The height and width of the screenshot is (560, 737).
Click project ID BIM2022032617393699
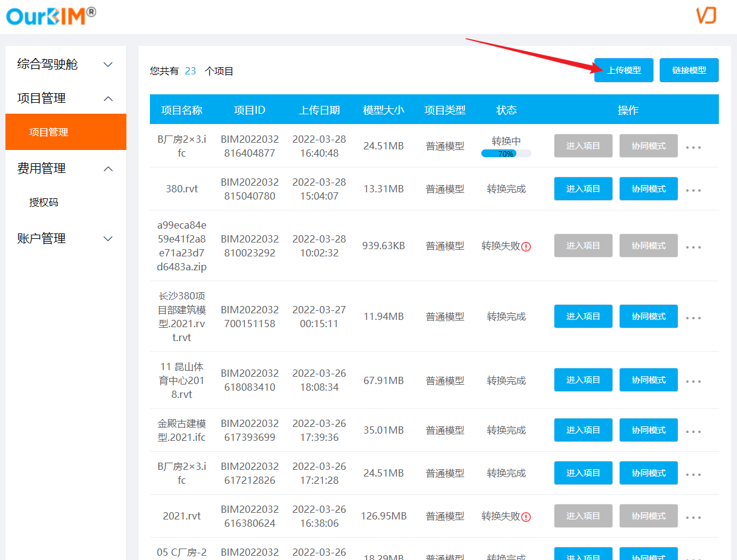(250, 430)
